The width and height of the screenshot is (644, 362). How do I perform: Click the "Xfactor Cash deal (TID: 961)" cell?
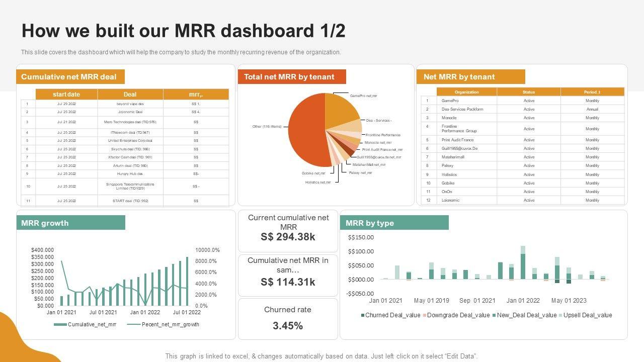[130, 157]
